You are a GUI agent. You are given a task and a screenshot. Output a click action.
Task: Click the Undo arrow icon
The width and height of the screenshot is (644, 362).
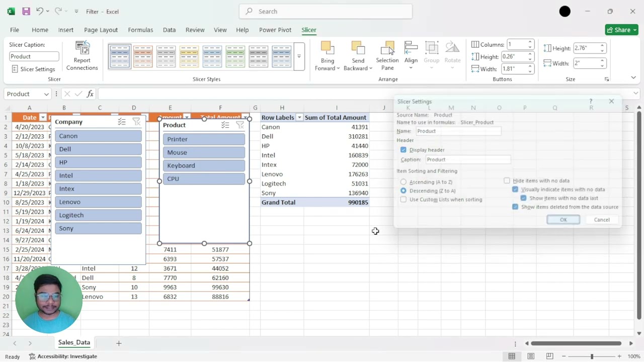pyautogui.click(x=40, y=11)
